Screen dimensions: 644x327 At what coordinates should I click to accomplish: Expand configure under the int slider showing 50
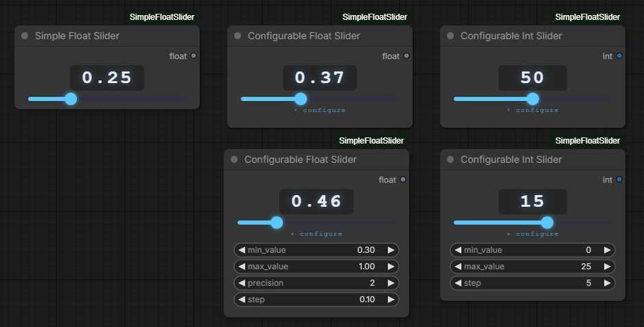533,110
